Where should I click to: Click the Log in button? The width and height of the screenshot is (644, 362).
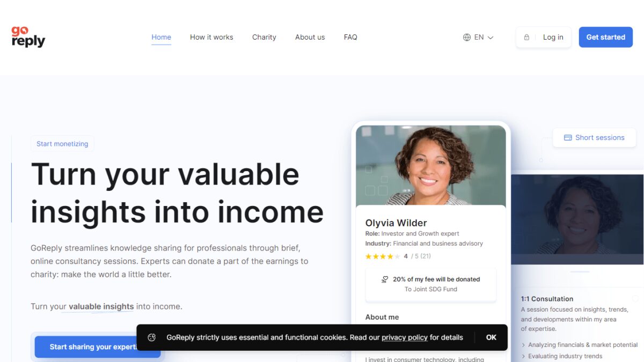pos(544,38)
